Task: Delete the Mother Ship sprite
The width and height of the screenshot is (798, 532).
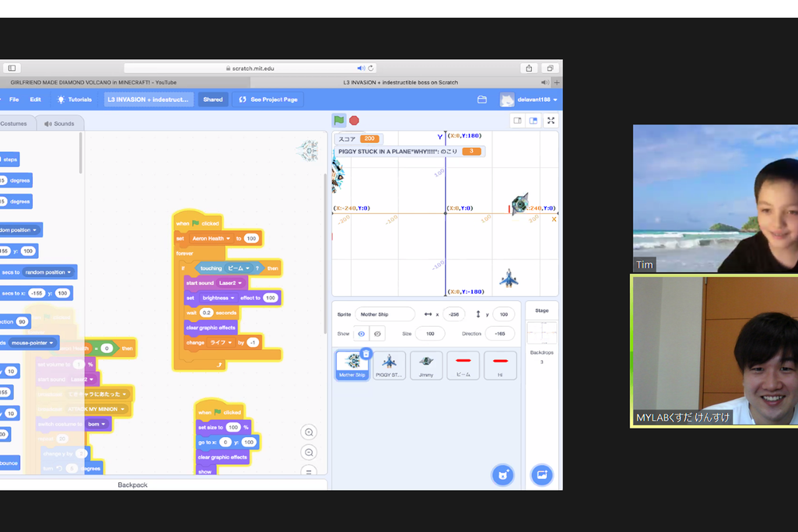Action: (366, 354)
